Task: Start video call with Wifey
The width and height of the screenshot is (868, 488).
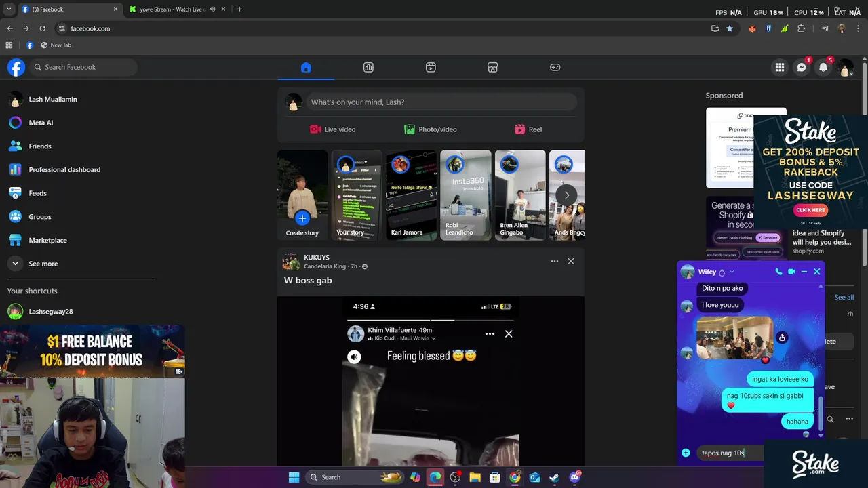Action: [x=791, y=272]
